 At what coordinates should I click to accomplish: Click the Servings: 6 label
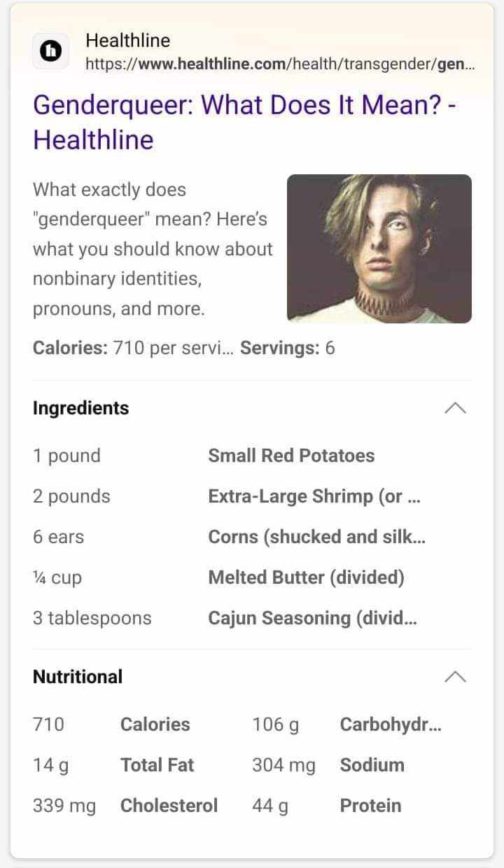[287, 348]
